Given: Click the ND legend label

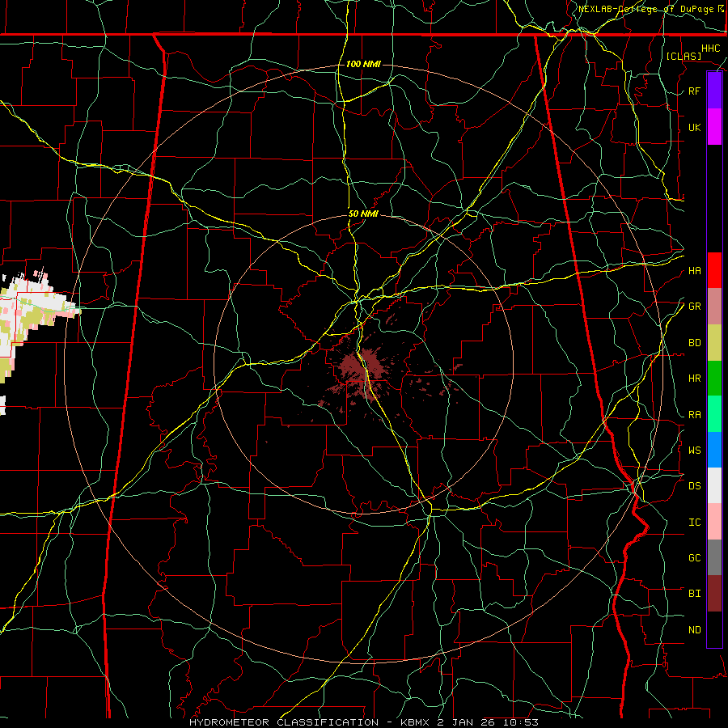Looking at the screenshot, I should pos(694,629).
